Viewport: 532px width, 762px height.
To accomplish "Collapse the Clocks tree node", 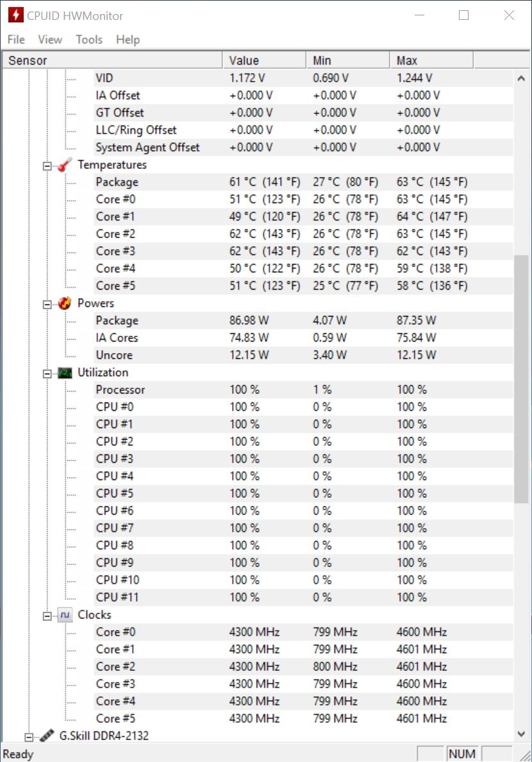I will [x=47, y=616].
